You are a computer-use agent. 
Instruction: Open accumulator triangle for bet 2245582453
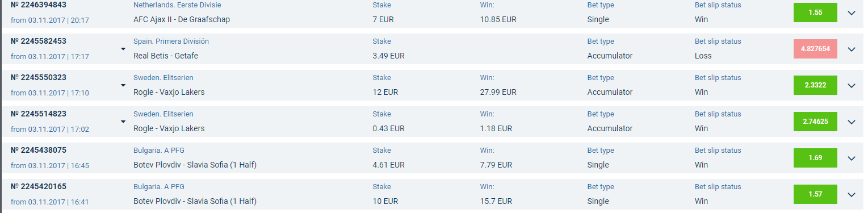coord(123,49)
